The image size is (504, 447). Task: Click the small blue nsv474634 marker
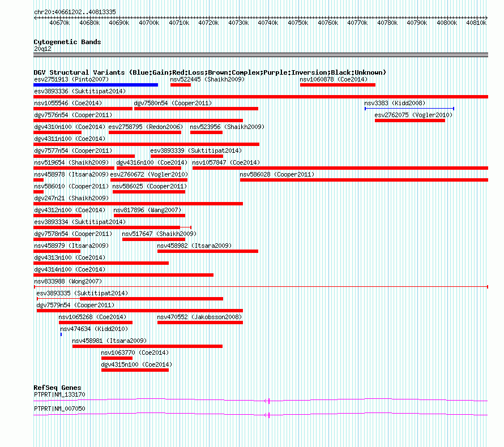61,334
